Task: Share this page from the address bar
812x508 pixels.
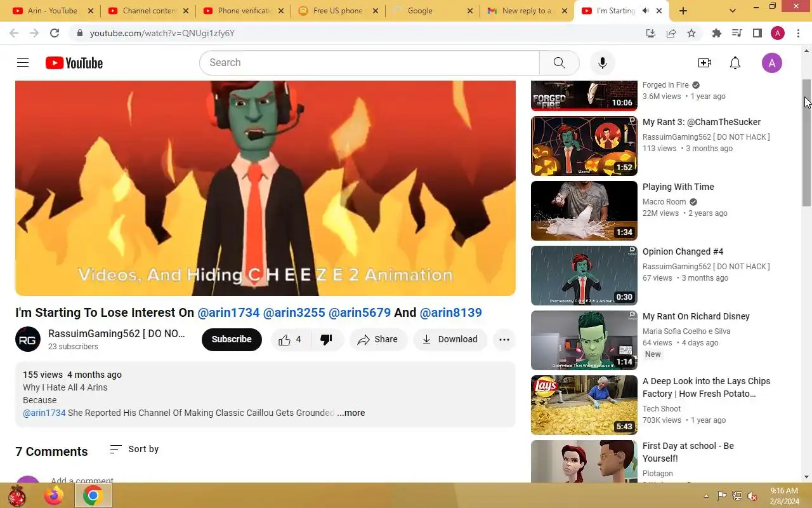Action: coord(671,33)
